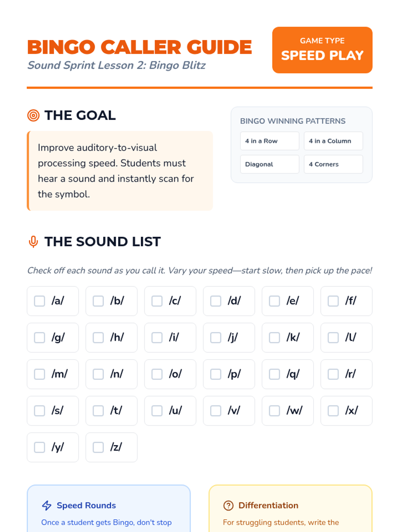This screenshot has height=532, width=399.
Task: Check off the /i/ sound
Action: click(157, 338)
